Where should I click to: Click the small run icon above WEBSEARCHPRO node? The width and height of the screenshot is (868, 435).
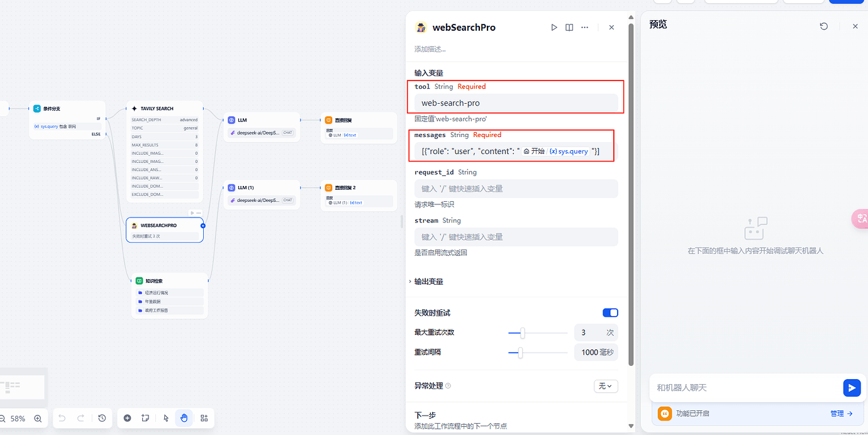coord(192,212)
